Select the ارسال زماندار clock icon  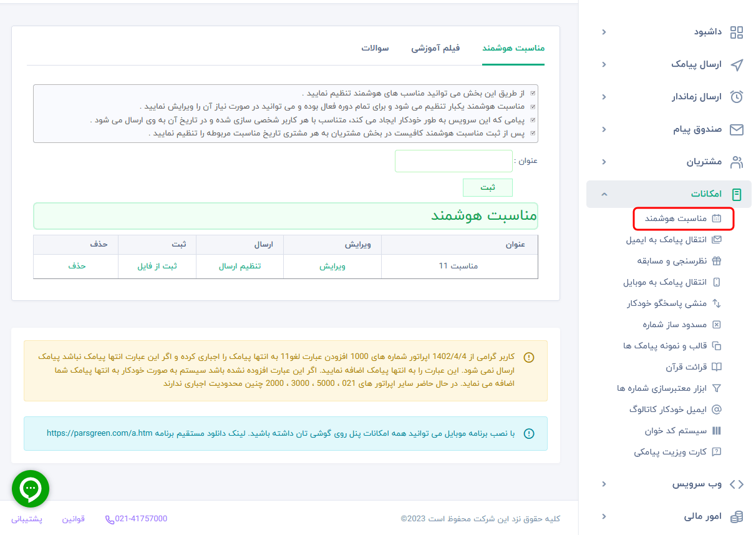(x=737, y=97)
